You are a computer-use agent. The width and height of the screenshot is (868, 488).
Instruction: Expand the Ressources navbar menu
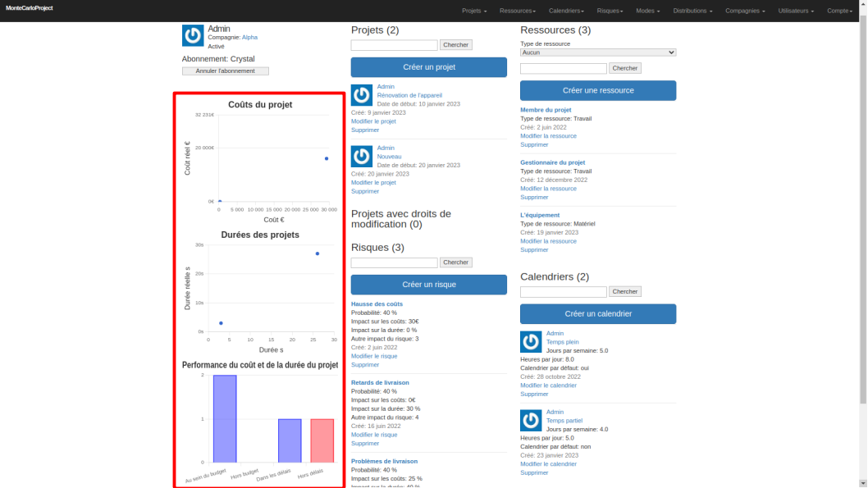517,11
